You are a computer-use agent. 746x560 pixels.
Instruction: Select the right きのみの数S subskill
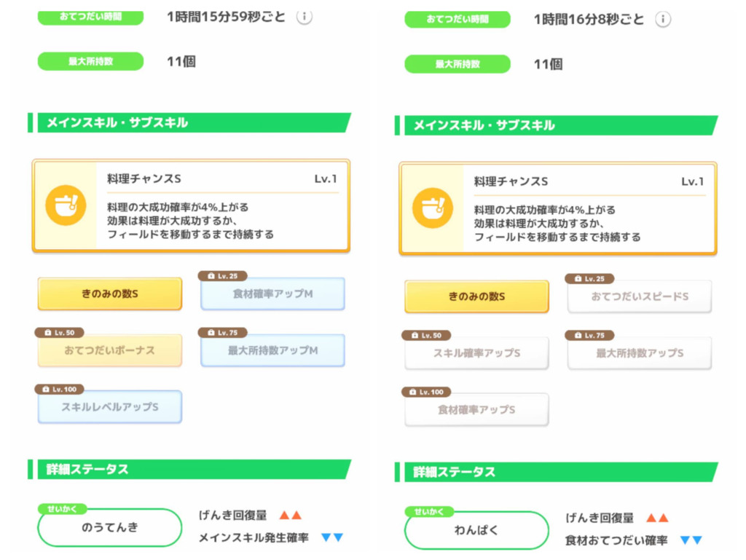(x=476, y=297)
